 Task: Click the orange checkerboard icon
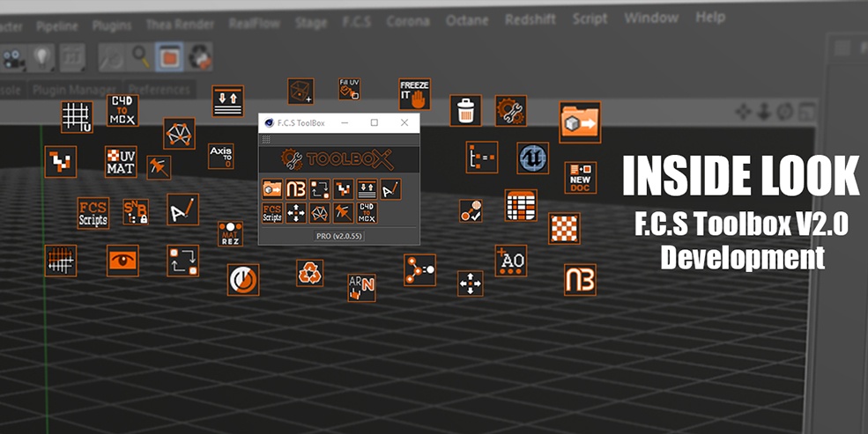pyautogui.click(x=564, y=228)
